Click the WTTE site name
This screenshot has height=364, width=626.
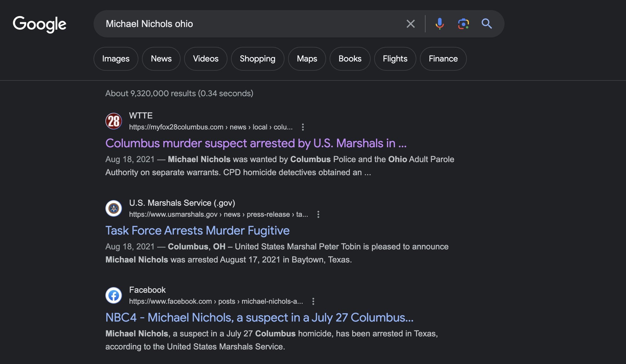coord(141,115)
